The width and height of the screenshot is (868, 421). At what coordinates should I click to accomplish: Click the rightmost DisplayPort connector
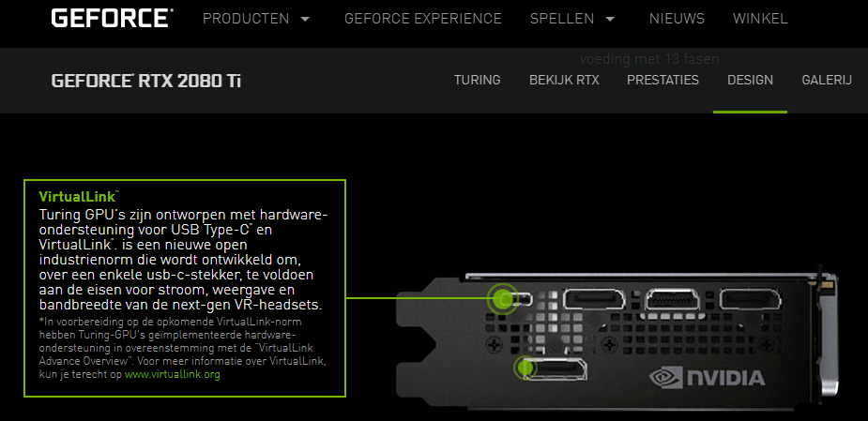coord(750,299)
